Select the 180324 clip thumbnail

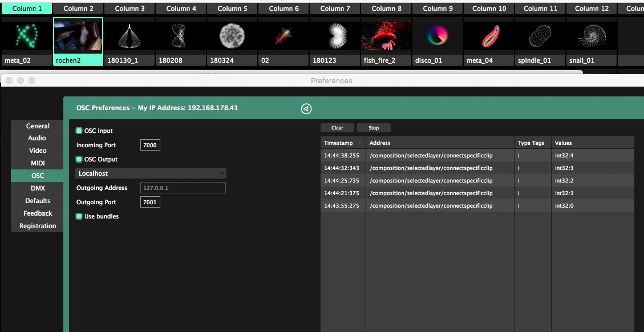232,36
